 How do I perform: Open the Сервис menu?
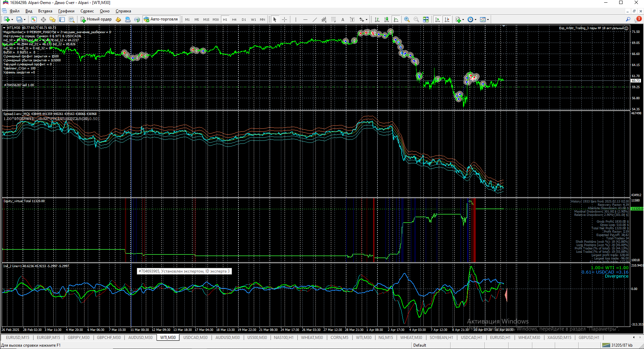pos(87,11)
